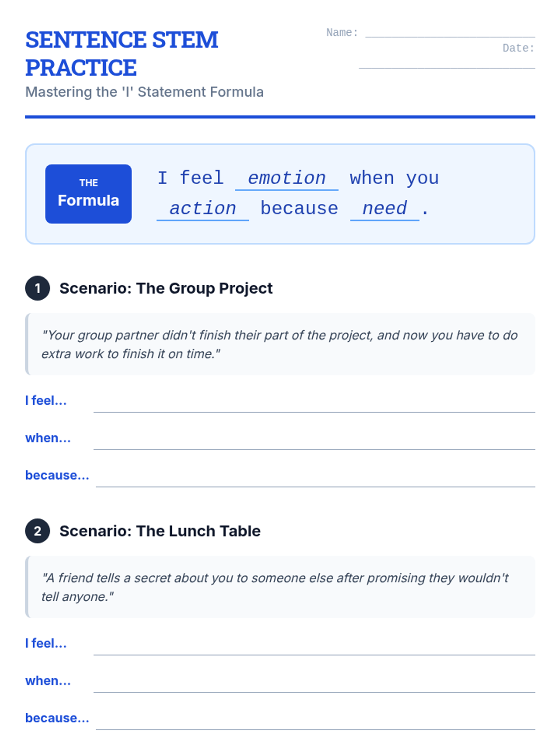Click Lunch Table 'because...' answer line

coord(315,721)
